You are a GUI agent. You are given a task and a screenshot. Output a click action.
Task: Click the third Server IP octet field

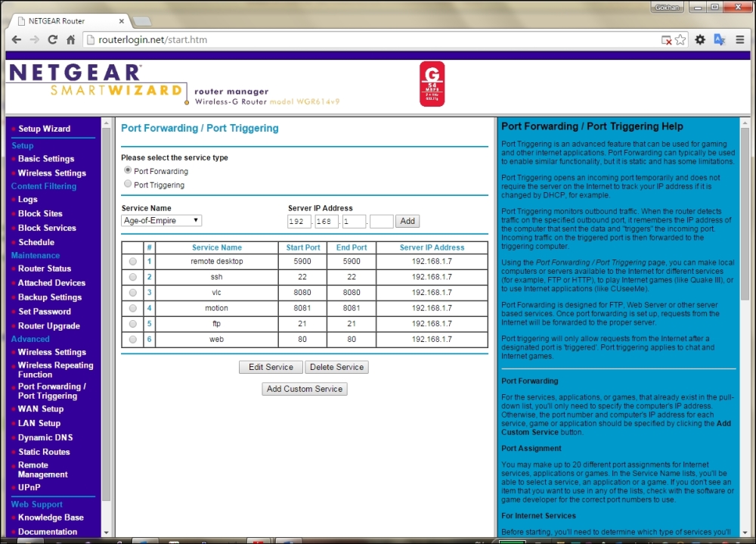click(354, 221)
